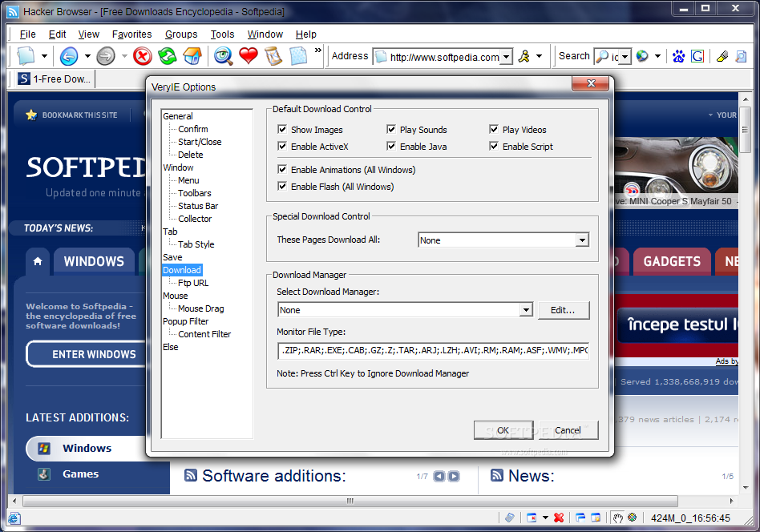Select Ftp URL in the options tree
This screenshot has height=532, width=760.
193,283
